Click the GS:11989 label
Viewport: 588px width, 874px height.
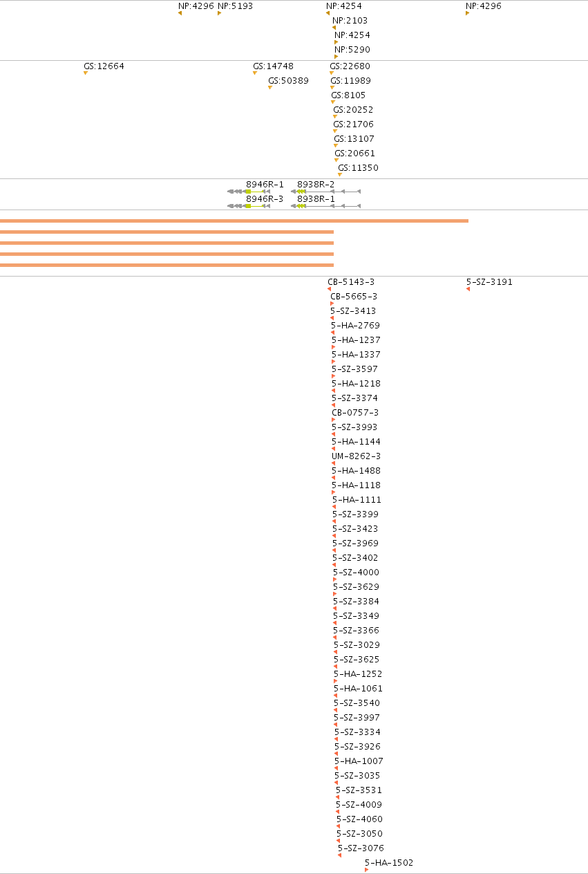(x=350, y=82)
